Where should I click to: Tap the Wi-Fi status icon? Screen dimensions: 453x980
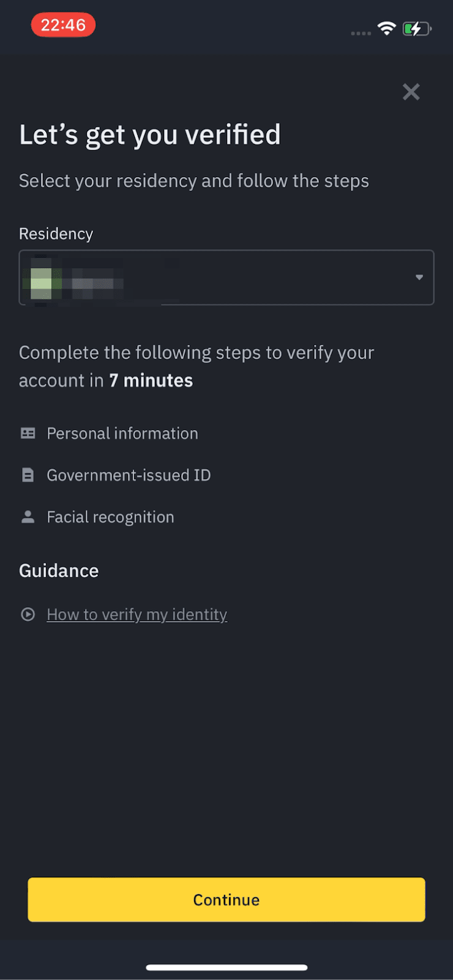click(x=387, y=28)
